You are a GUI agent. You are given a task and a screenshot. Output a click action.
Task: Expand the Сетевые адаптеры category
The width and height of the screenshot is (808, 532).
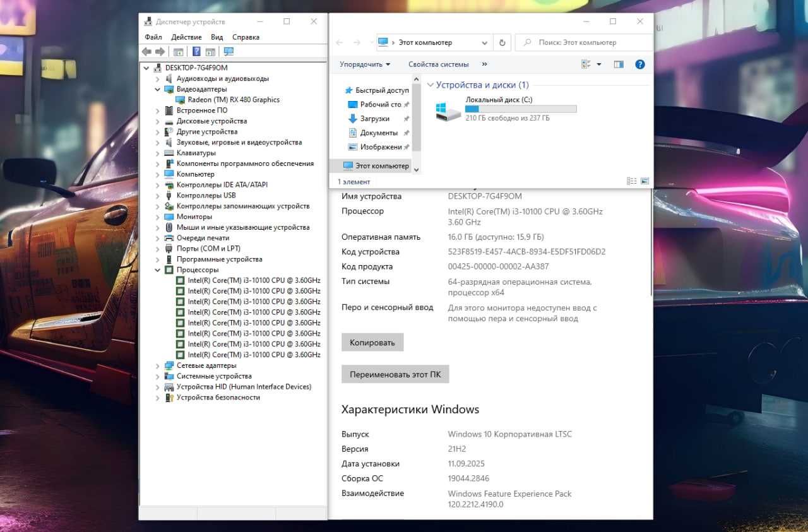pos(158,365)
